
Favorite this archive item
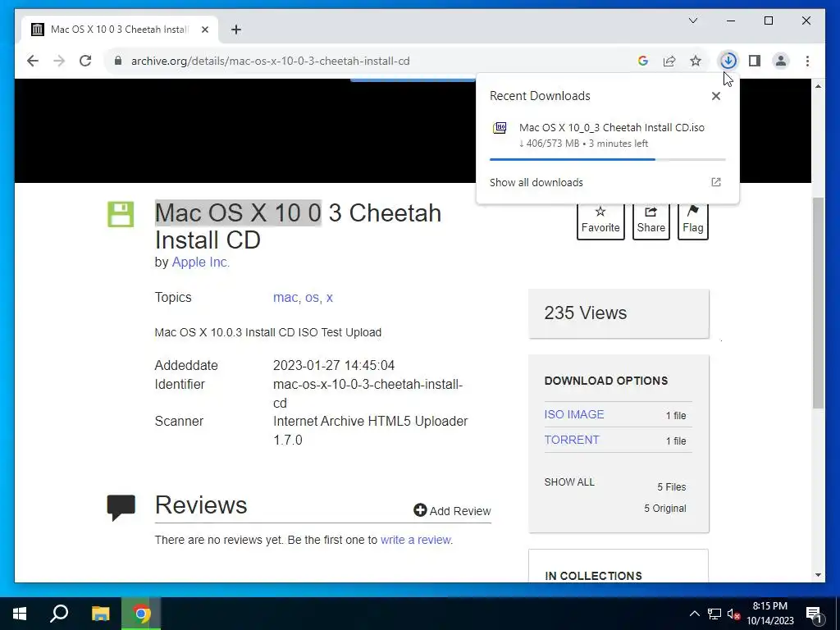point(600,220)
